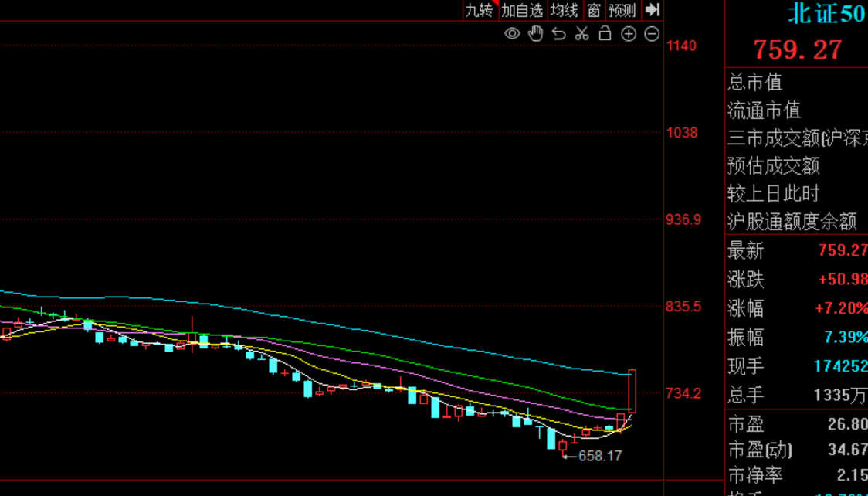868x496 pixels.
Task: Click the 市盈(动) value 34.67
Action: pos(847,449)
